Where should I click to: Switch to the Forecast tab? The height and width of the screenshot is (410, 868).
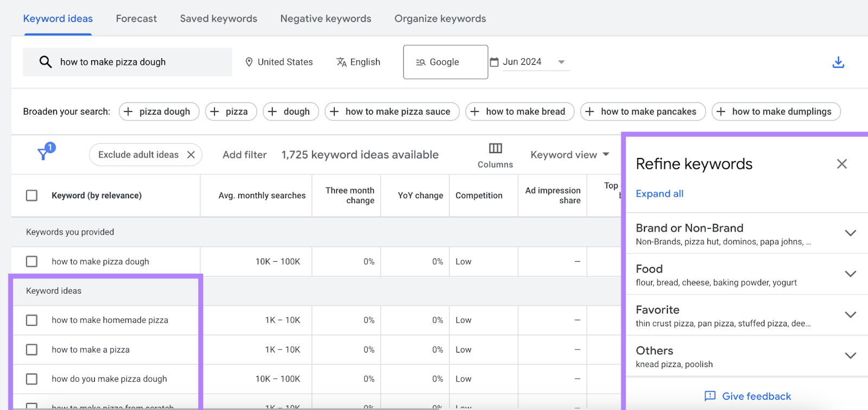tap(136, 18)
